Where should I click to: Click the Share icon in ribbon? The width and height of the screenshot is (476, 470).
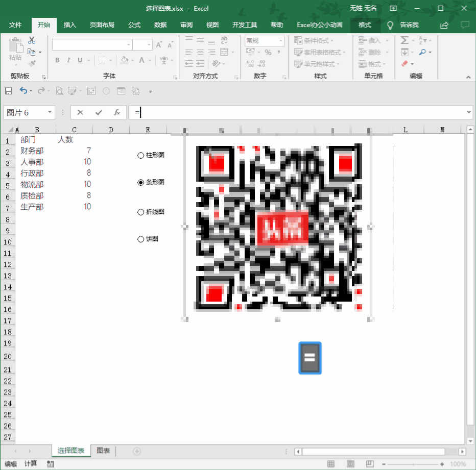[444, 25]
